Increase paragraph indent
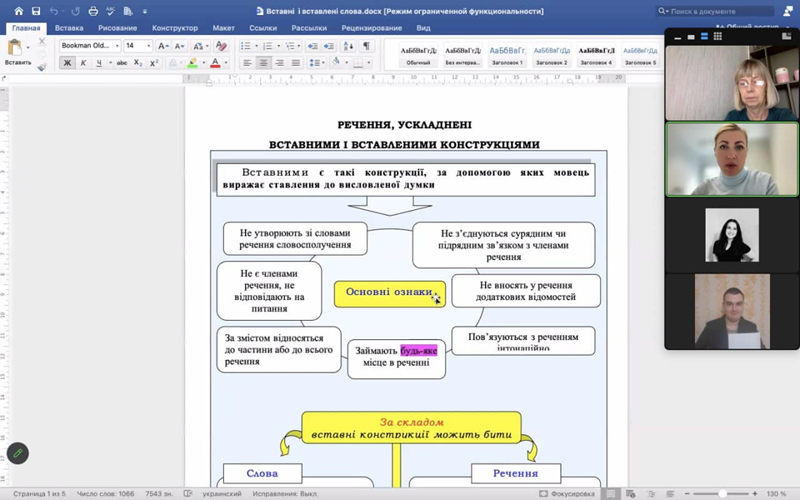The height and width of the screenshot is (500, 800). [x=329, y=46]
